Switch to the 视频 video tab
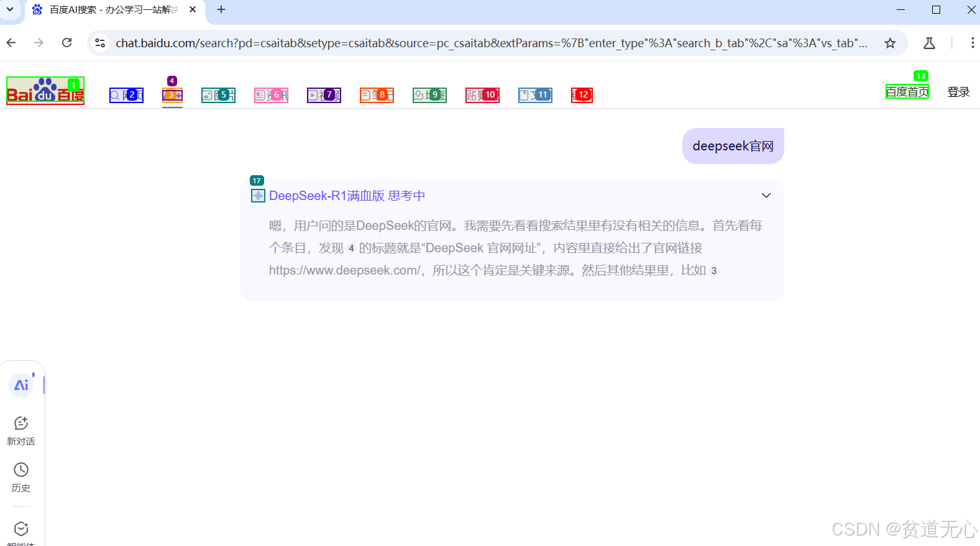 click(324, 95)
